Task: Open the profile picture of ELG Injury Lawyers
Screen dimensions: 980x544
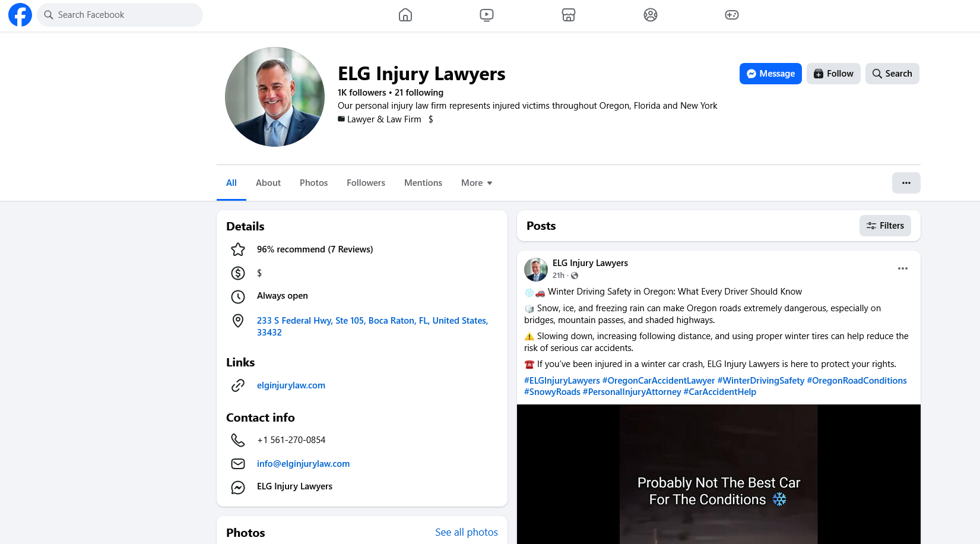Action: [274, 97]
